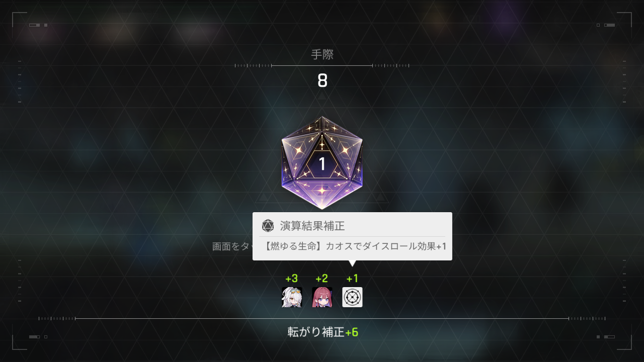
Task: Click the white-haired operator portrait icon
Action: point(292,297)
